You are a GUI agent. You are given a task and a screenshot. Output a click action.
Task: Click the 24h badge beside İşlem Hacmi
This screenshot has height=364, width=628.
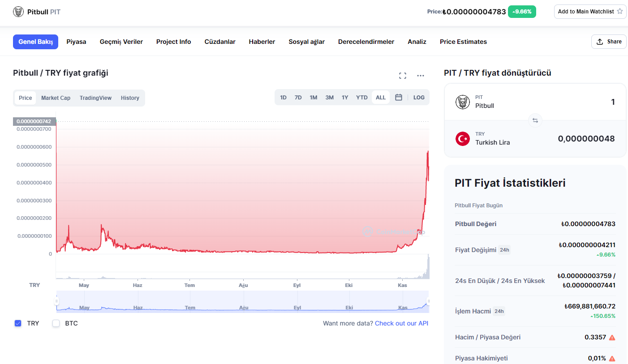(x=499, y=311)
